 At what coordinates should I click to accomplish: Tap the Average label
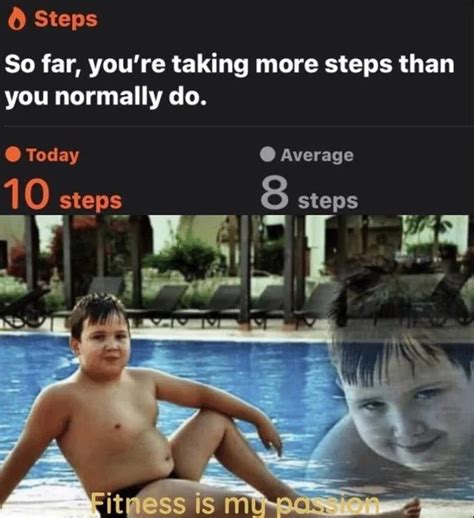coord(317,155)
